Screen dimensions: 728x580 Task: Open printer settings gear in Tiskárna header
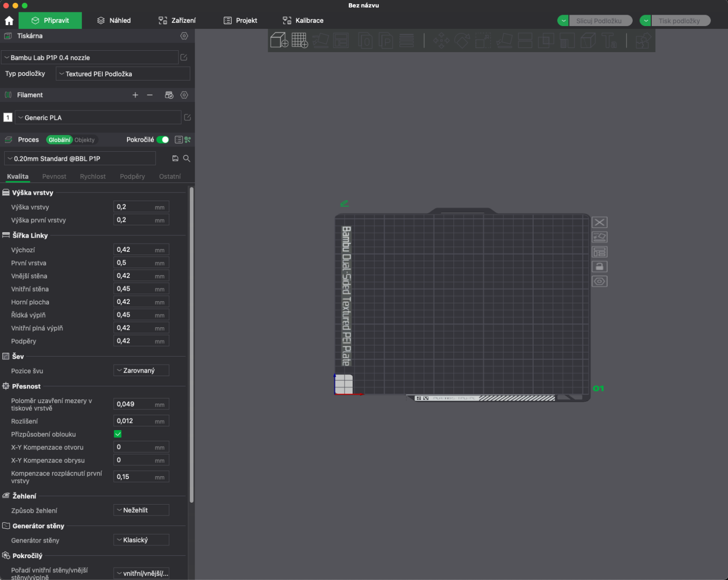[x=184, y=36]
